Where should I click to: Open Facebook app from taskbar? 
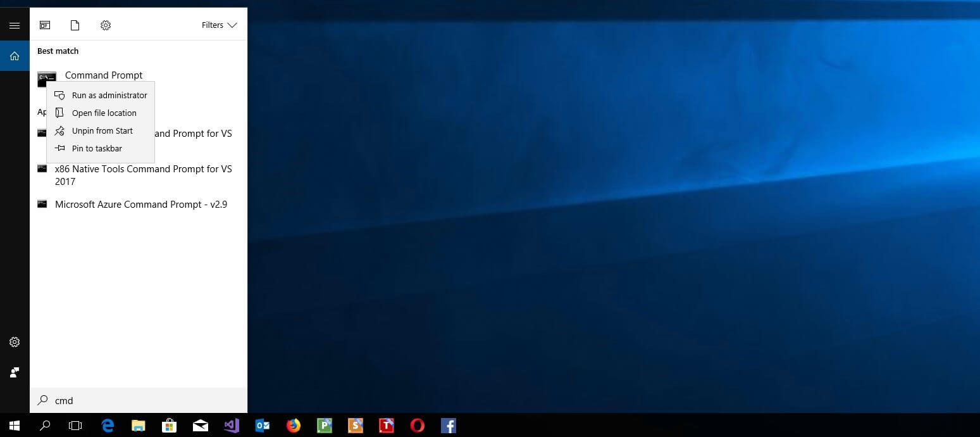click(x=448, y=426)
